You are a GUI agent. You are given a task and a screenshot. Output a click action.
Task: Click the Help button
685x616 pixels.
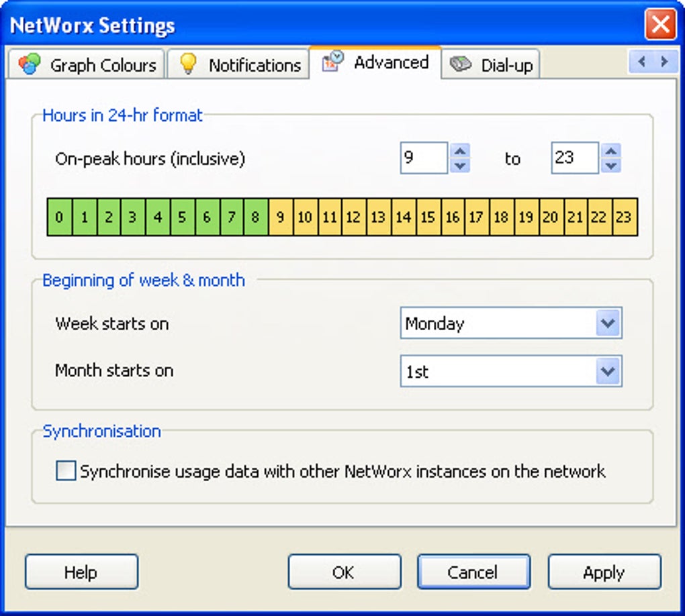tap(82, 572)
